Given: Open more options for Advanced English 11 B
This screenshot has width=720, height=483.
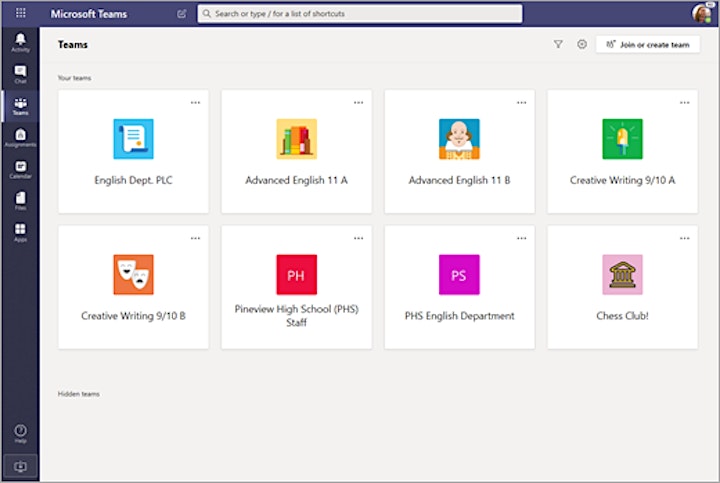Looking at the screenshot, I should click(521, 102).
